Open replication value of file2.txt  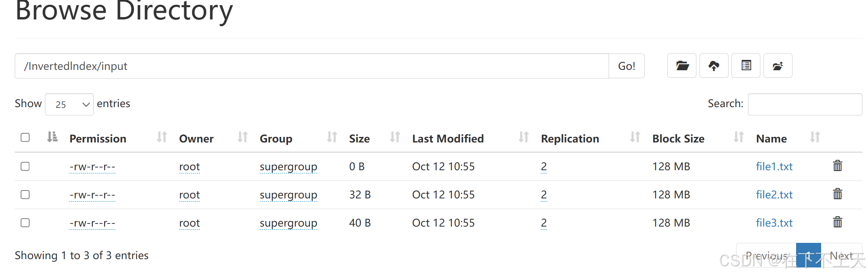tap(543, 194)
